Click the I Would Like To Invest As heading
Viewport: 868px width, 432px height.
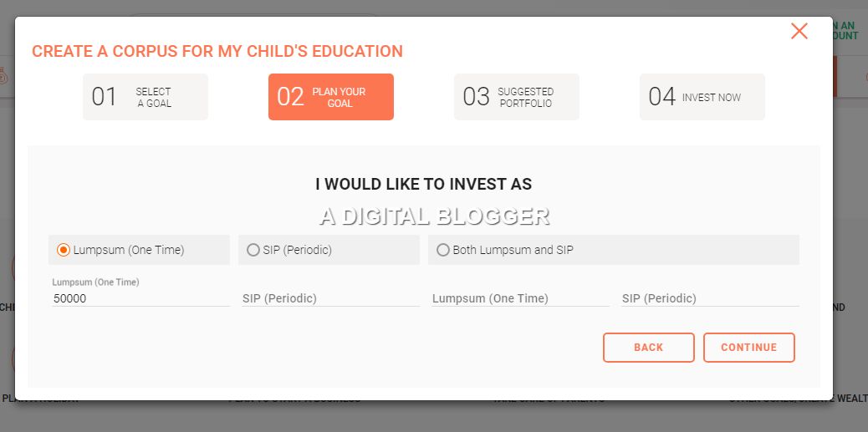(x=423, y=185)
